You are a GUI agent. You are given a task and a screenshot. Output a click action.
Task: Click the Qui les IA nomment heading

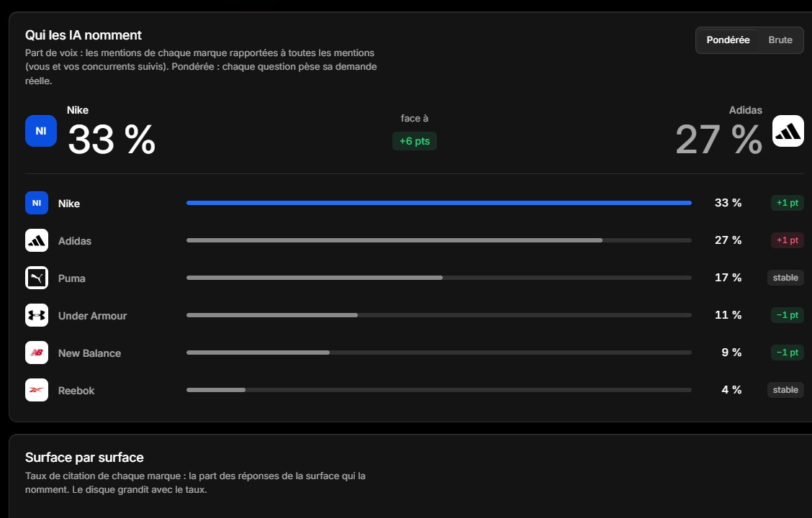click(84, 35)
